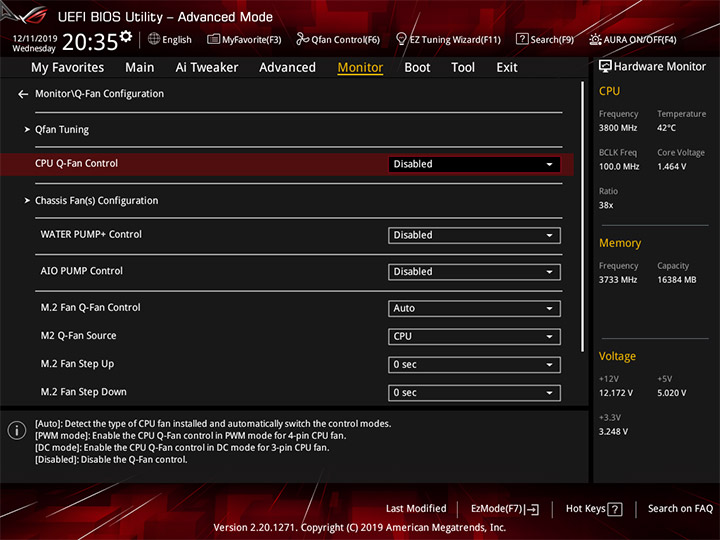Click the M.2 Fan Step Down label
This screenshot has width=720, height=540.
[83, 392]
